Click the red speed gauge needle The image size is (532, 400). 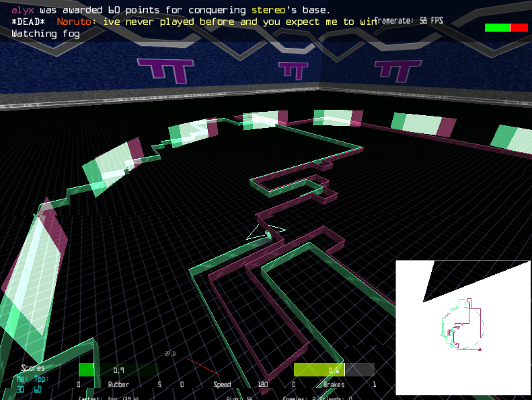coord(202,367)
